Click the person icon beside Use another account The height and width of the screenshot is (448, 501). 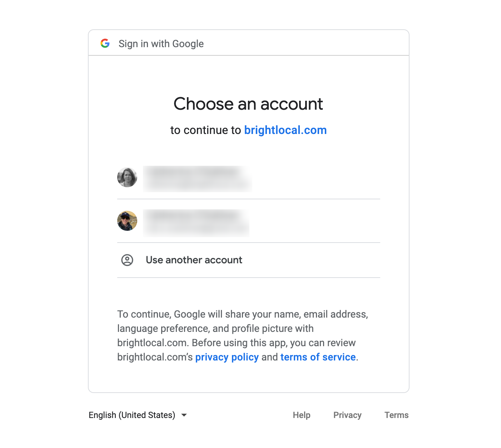(x=127, y=260)
